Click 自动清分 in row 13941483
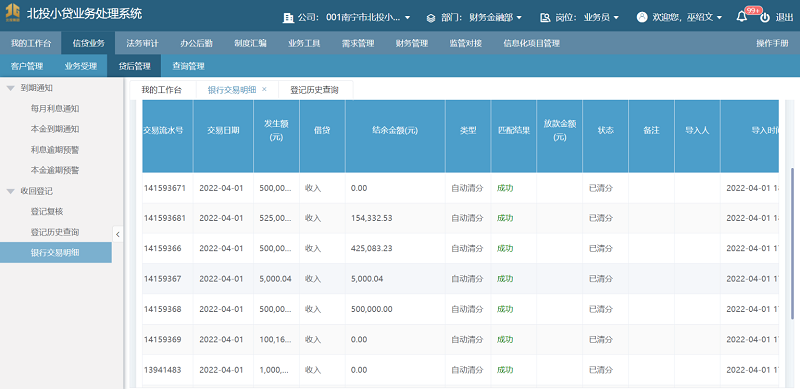The width and height of the screenshot is (800, 389). (x=467, y=370)
